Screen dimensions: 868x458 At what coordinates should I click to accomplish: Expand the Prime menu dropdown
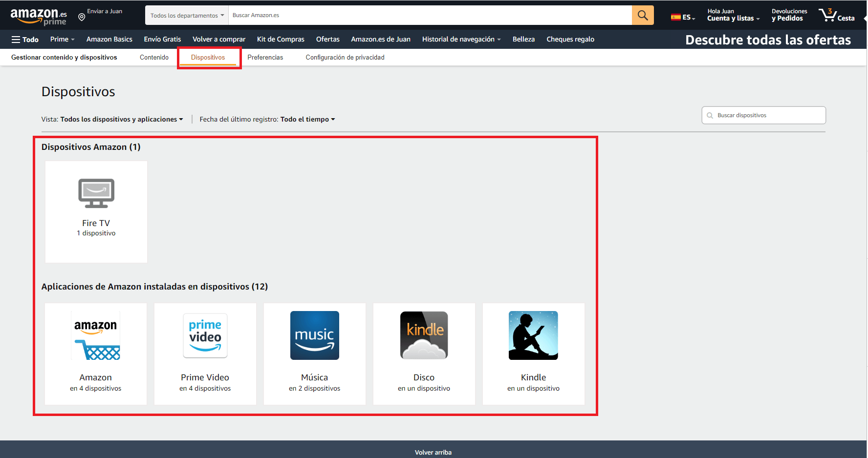63,40
